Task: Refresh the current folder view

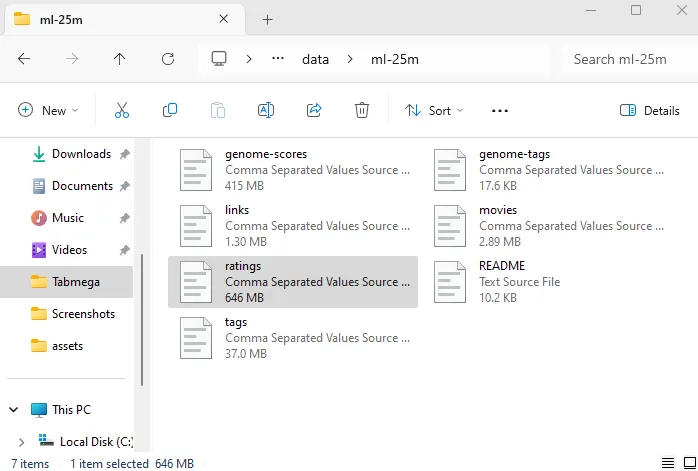Action: point(168,59)
